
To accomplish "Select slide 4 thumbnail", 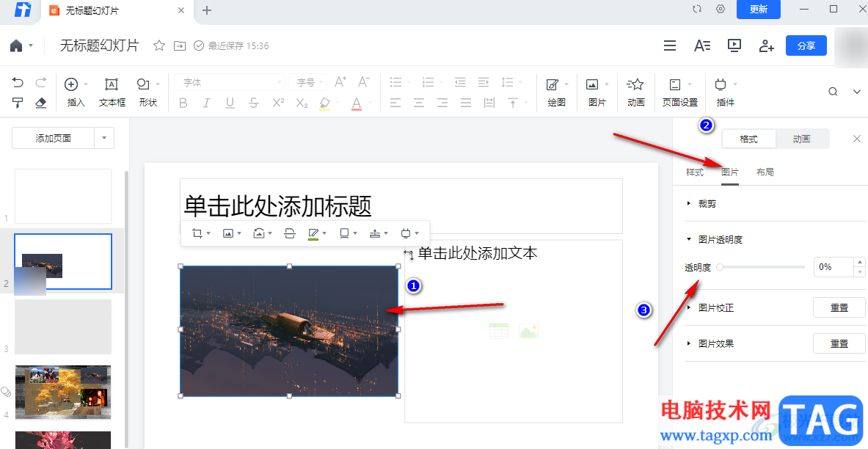I will (x=63, y=392).
